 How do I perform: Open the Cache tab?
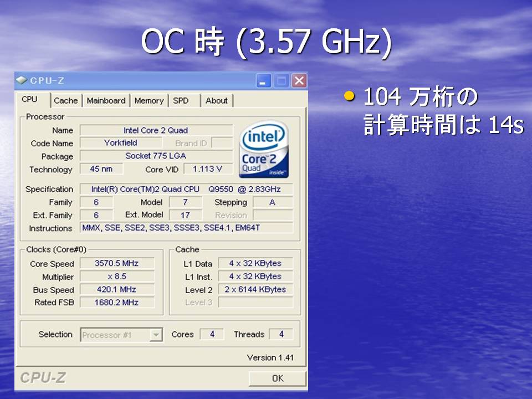pyautogui.click(x=66, y=101)
